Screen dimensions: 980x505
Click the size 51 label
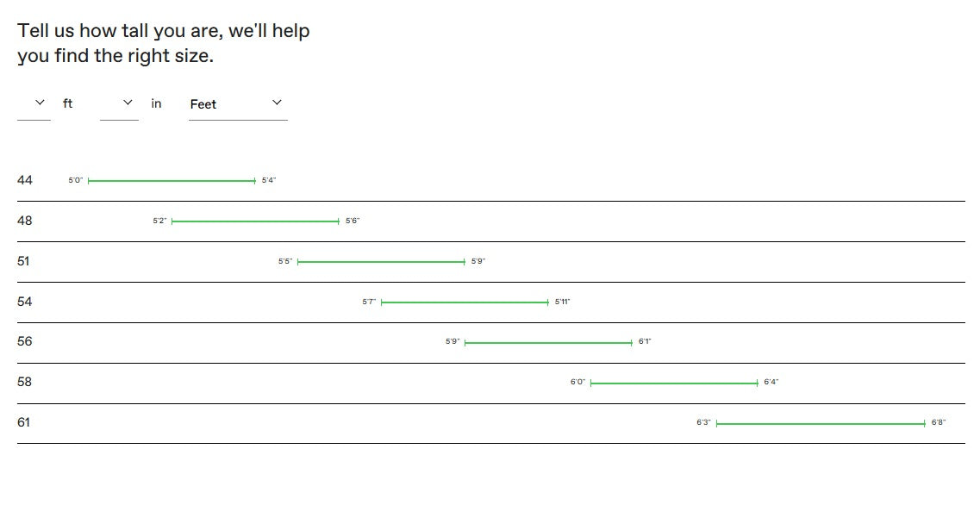(23, 261)
